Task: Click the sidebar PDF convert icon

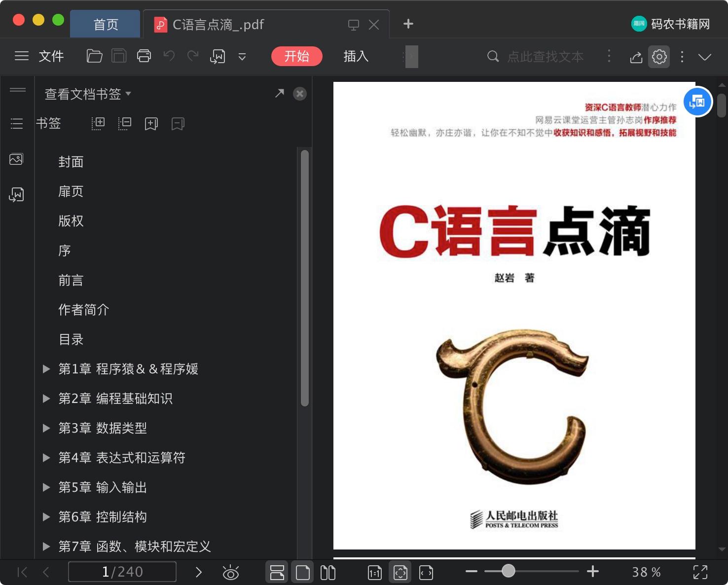Action: [x=16, y=195]
